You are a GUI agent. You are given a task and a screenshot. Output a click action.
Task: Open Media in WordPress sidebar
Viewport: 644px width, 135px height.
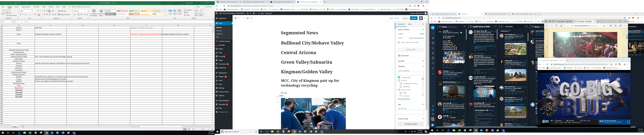(221, 49)
